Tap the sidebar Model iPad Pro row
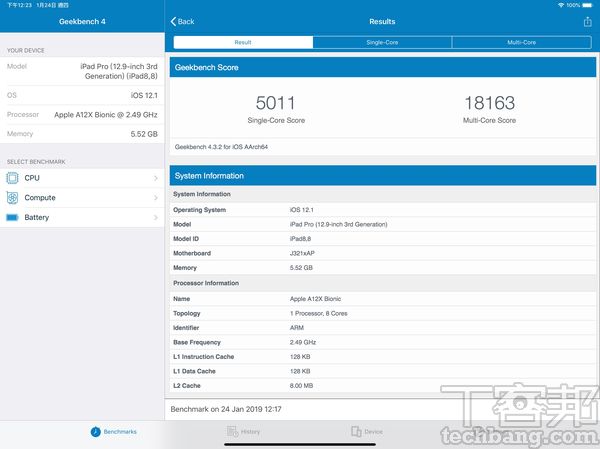This screenshot has width=600, height=449. pos(82,71)
